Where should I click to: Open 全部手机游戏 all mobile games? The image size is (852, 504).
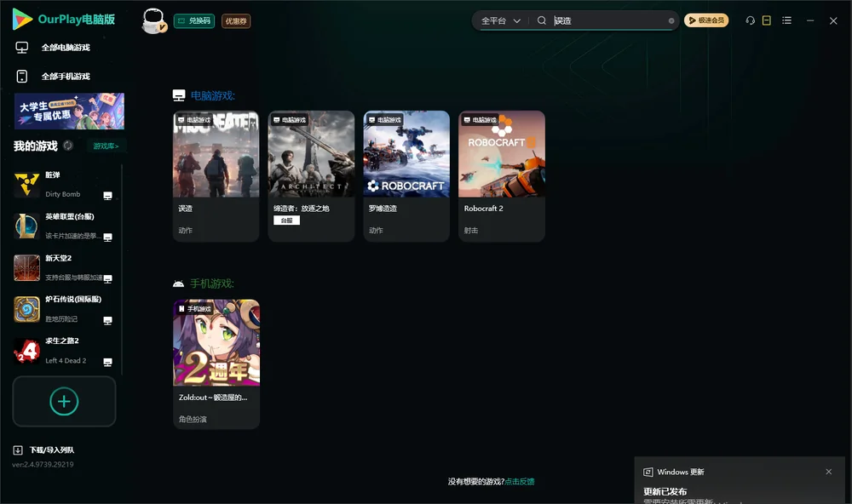coord(66,76)
